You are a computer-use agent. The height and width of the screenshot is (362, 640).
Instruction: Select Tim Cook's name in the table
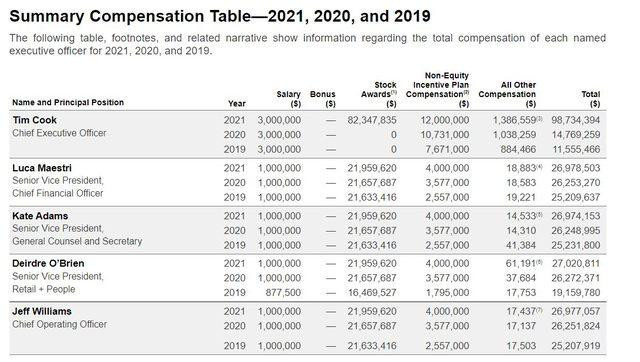(35, 120)
